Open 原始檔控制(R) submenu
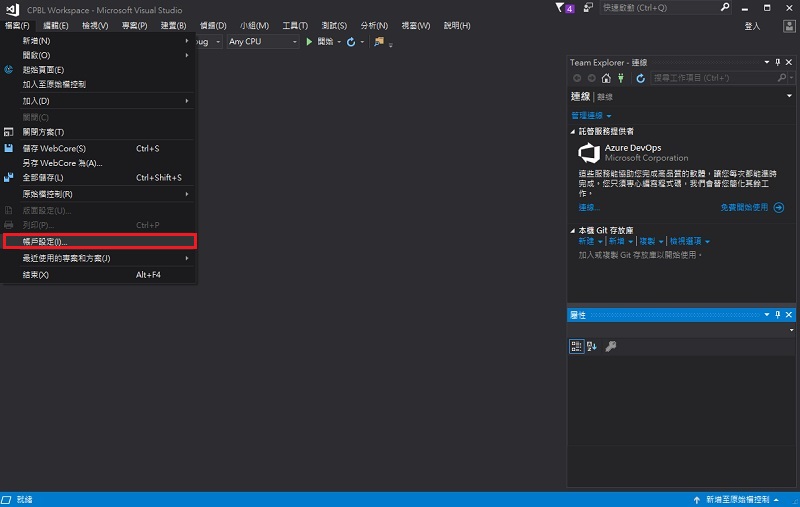This screenshot has width=800, height=507. pyautogui.click(x=98, y=194)
